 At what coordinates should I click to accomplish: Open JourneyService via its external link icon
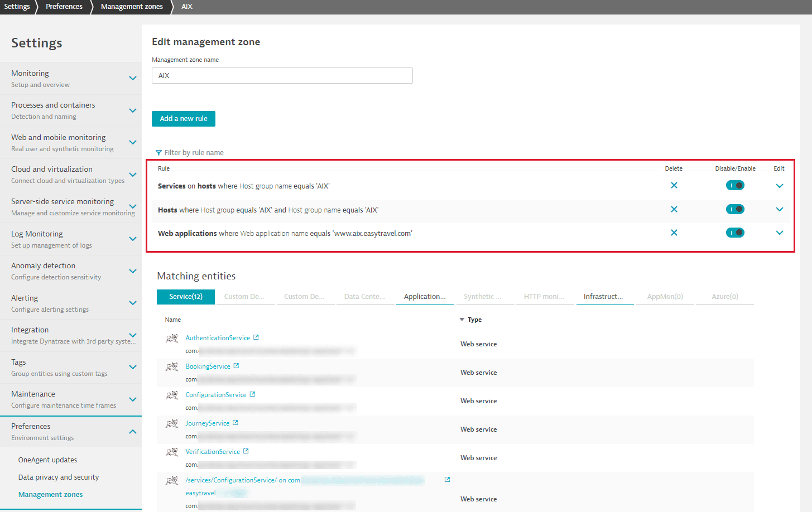(x=235, y=422)
